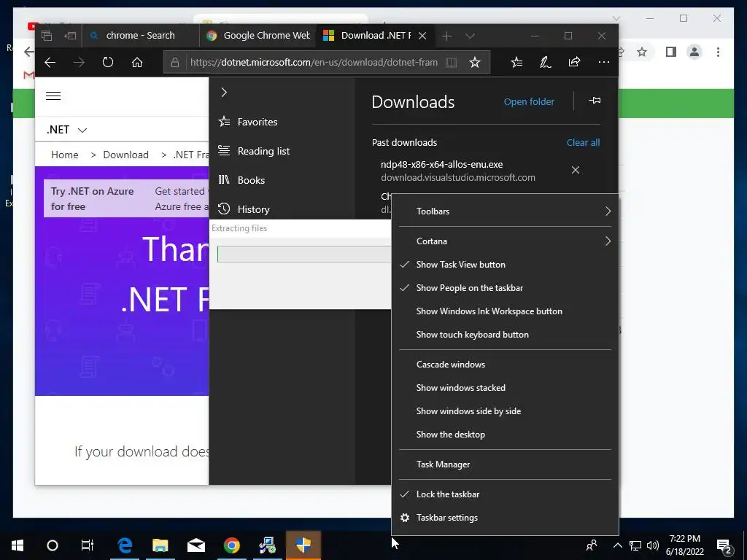The height and width of the screenshot is (560, 747).
Task: Open hamburger menu on .NET webpage
Action: pyautogui.click(x=53, y=96)
